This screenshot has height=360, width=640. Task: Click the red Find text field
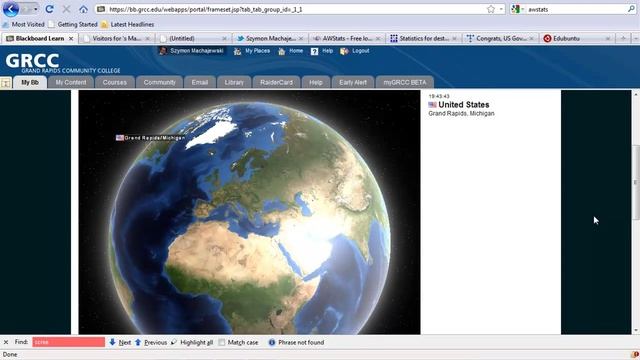[69, 342]
